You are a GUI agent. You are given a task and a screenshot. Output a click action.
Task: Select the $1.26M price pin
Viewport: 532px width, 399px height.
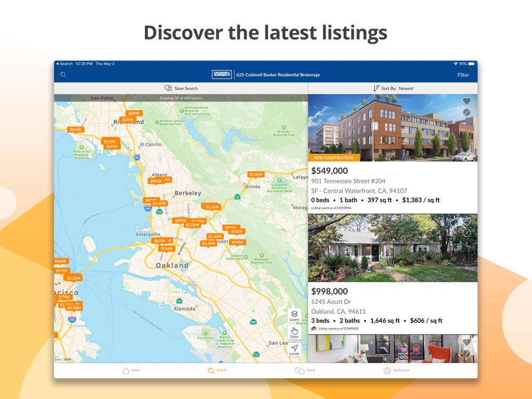coord(212,207)
